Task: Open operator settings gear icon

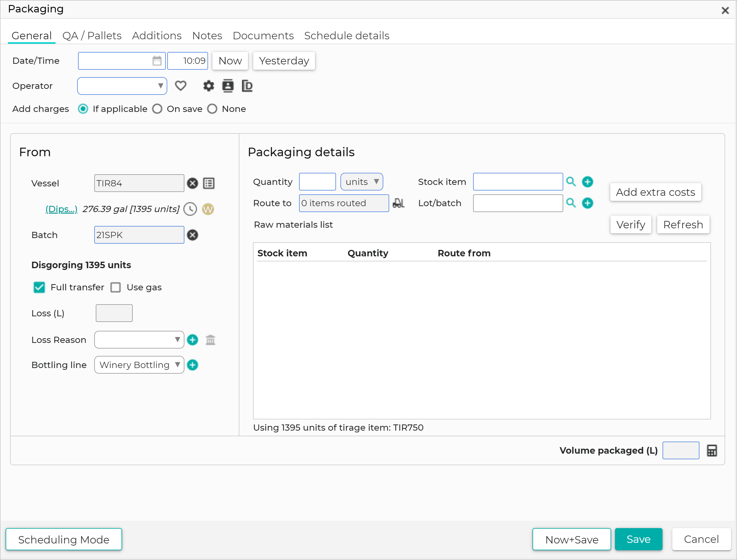Action: pos(208,86)
